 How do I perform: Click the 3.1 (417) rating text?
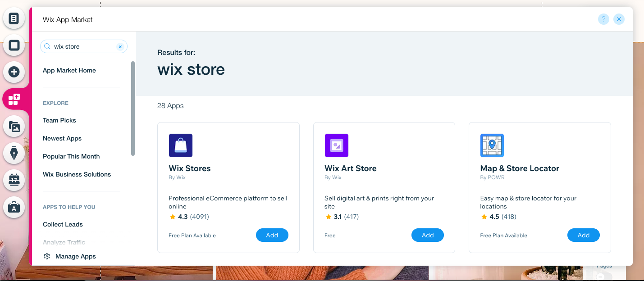coord(347,217)
